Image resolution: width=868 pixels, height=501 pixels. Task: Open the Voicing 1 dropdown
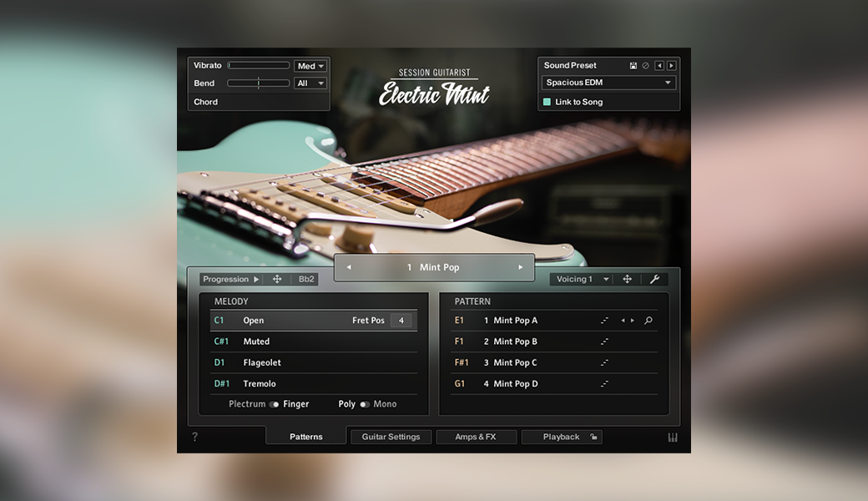583,280
